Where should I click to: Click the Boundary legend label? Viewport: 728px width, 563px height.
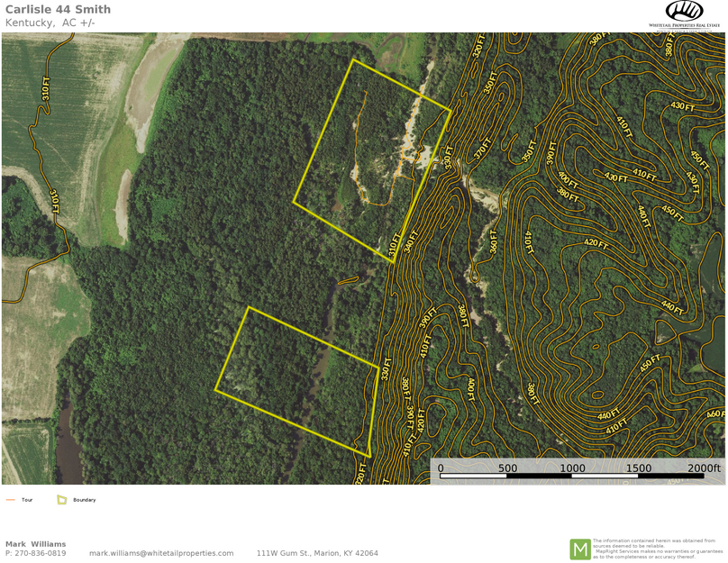(x=84, y=499)
